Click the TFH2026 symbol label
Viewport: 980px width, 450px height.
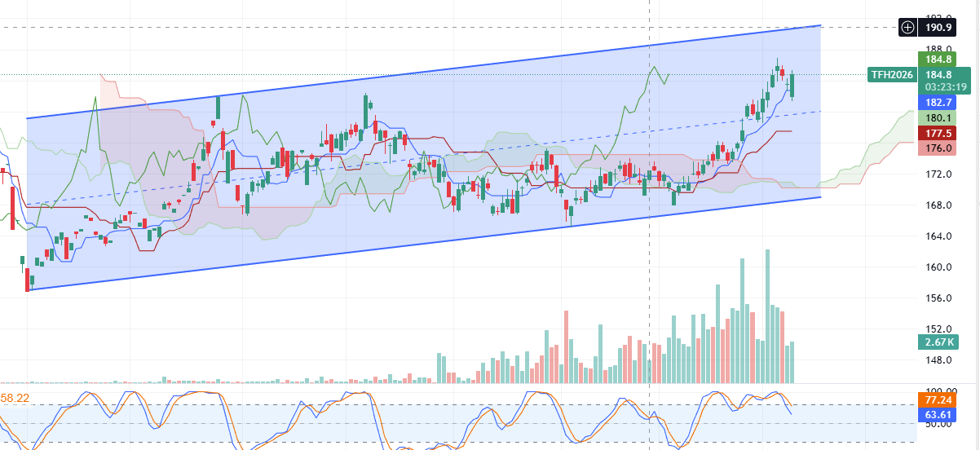(891, 75)
